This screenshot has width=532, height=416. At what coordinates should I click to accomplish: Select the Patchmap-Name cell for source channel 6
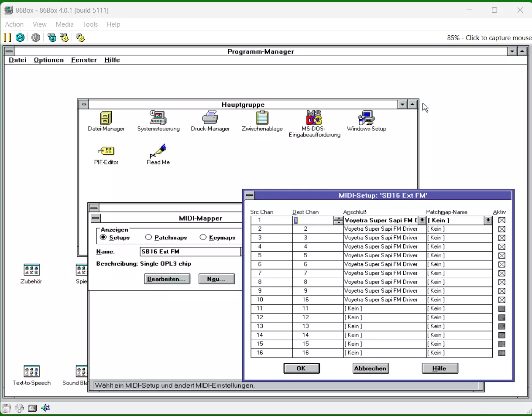point(459,264)
